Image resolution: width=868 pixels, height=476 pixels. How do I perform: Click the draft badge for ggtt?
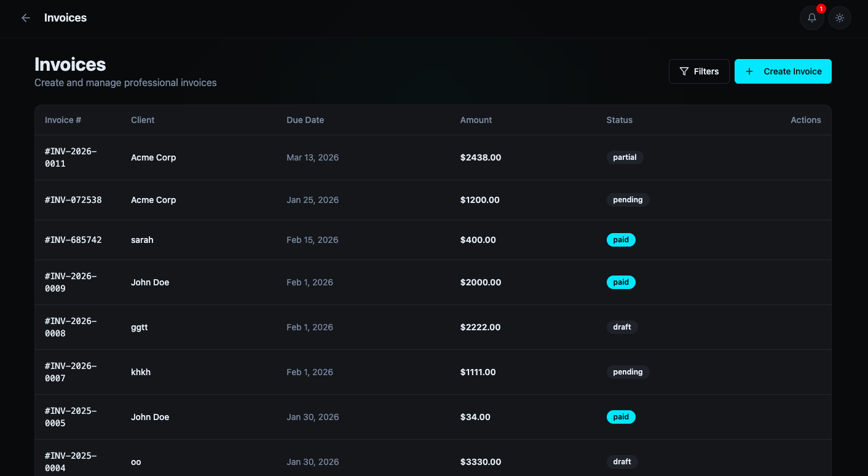[622, 327]
